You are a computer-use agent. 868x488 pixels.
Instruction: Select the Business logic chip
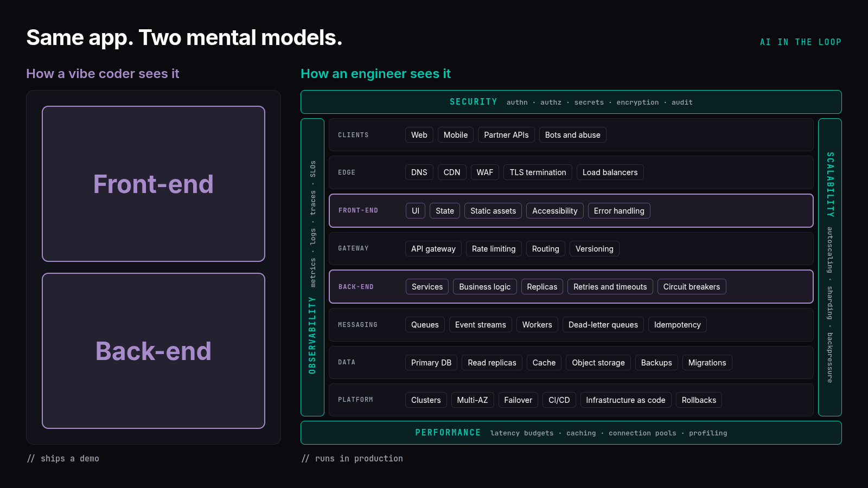[x=485, y=287]
